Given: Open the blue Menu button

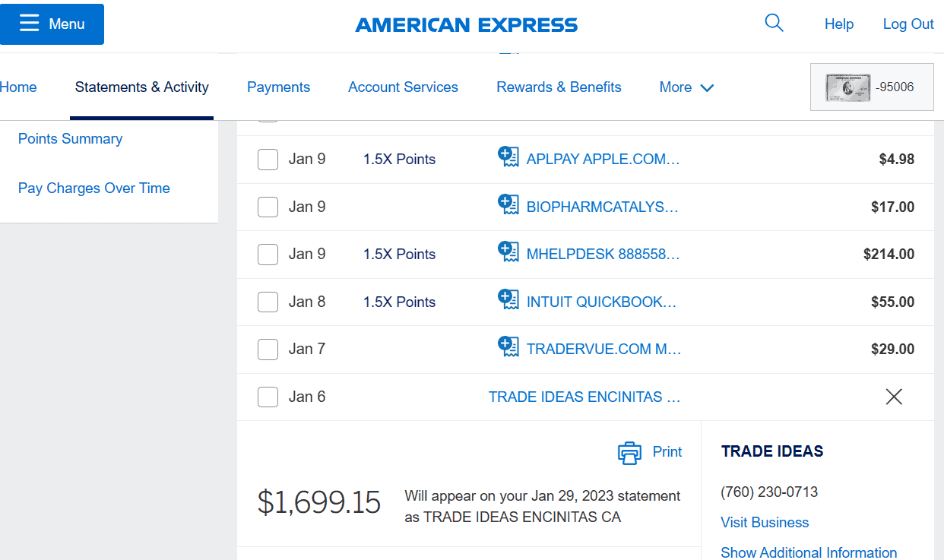Looking at the screenshot, I should 52,24.
